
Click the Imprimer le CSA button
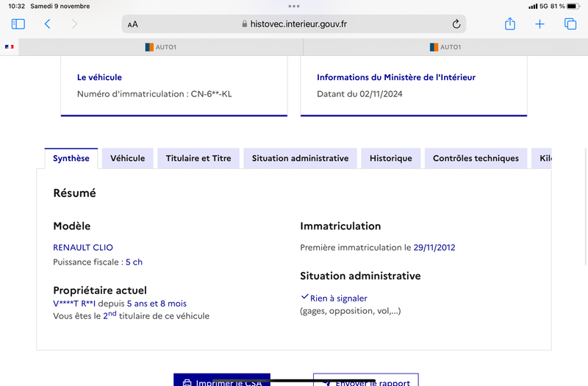pos(222,380)
